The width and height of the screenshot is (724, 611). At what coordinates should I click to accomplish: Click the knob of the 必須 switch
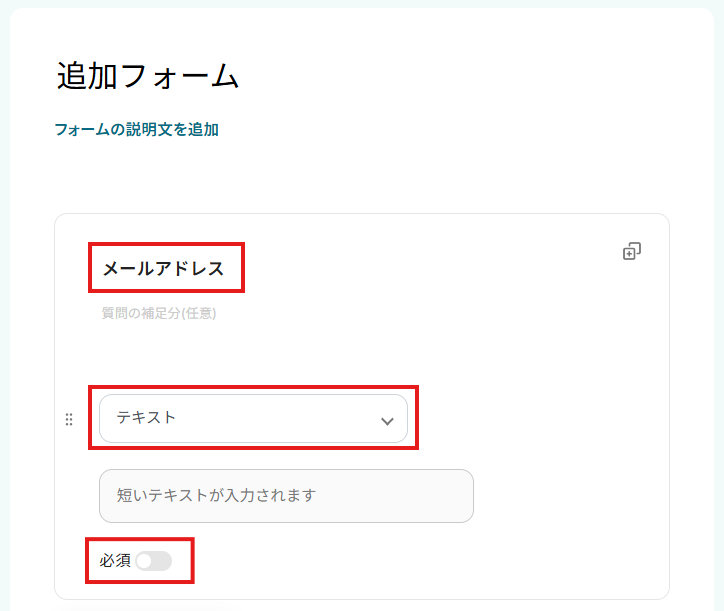pyautogui.click(x=145, y=561)
